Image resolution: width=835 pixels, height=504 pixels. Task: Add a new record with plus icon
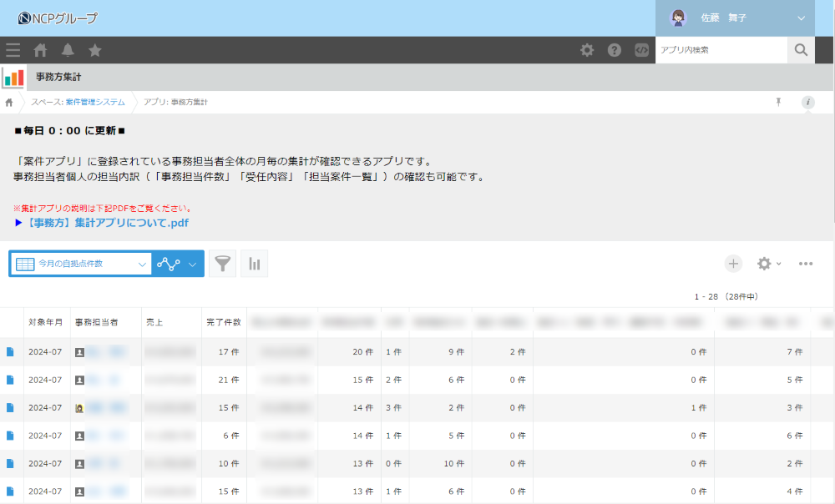click(733, 264)
